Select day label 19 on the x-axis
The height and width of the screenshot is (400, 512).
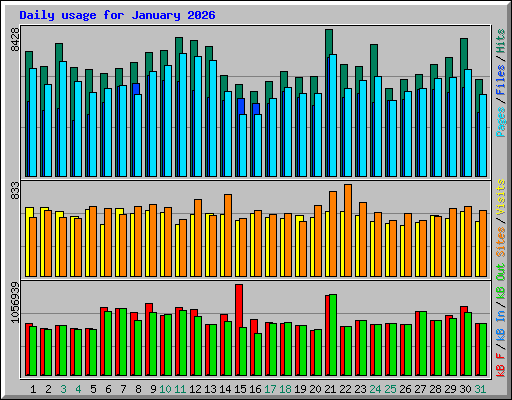pos(300,389)
